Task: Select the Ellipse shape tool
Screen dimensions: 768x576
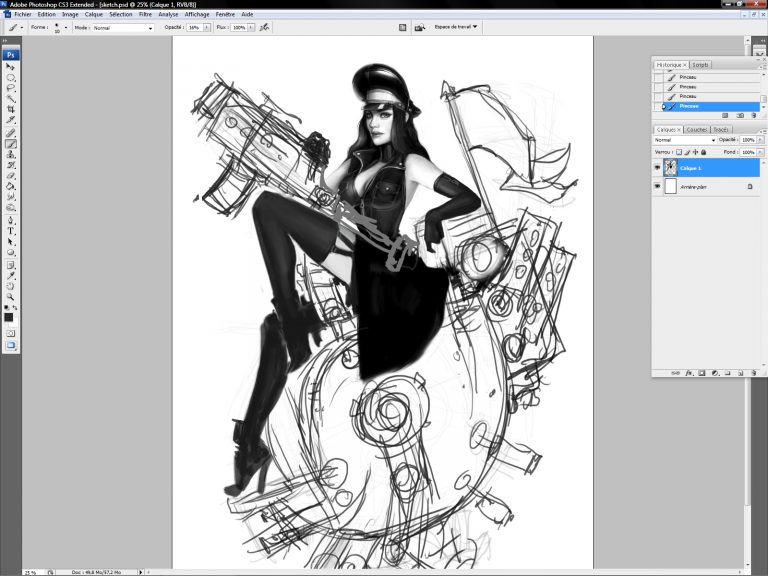Action: click(10, 253)
